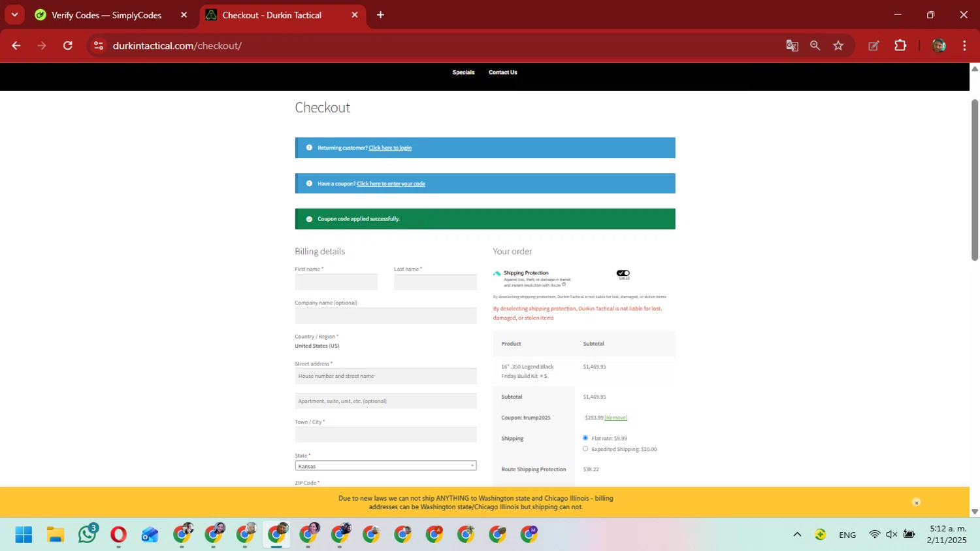Open the tab search dropdown arrow
This screenshot has height=551, width=980.
pyautogui.click(x=14, y=14)
